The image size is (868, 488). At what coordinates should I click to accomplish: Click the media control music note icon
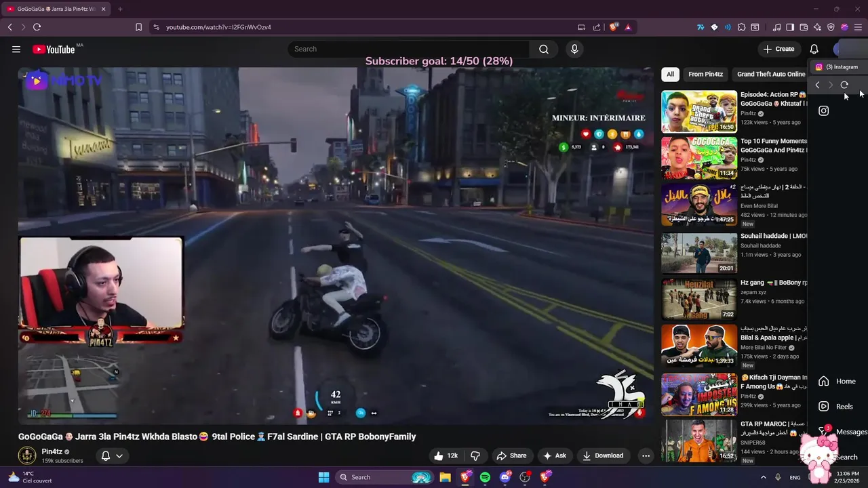(x=776, y=27)
